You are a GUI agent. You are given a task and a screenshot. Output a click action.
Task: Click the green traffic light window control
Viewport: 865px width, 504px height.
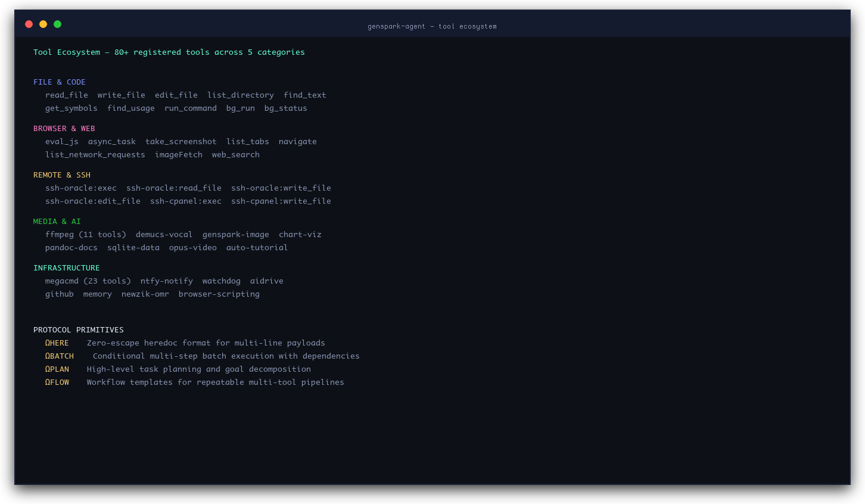pyautogui.click(x=57, y=24)
